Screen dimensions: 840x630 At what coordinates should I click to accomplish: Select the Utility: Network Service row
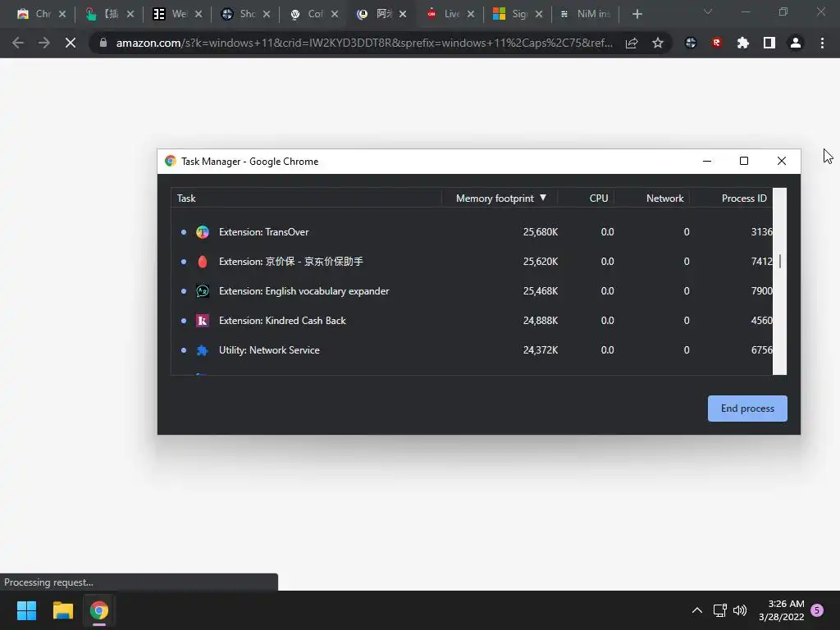pyautogui.click(x=472, y=349)
